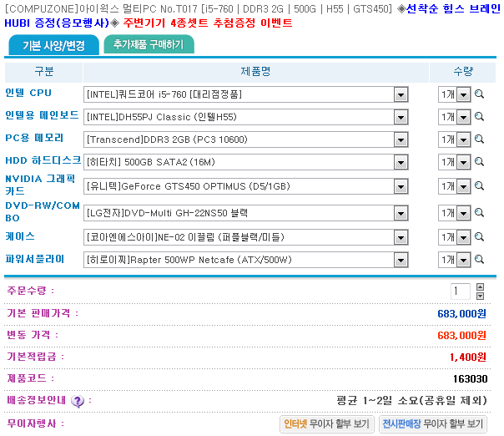The image size is (504, 436).
Task: Open quantity dropdown for 인텔용 메인보드 row
Action: tap(455, 117)
